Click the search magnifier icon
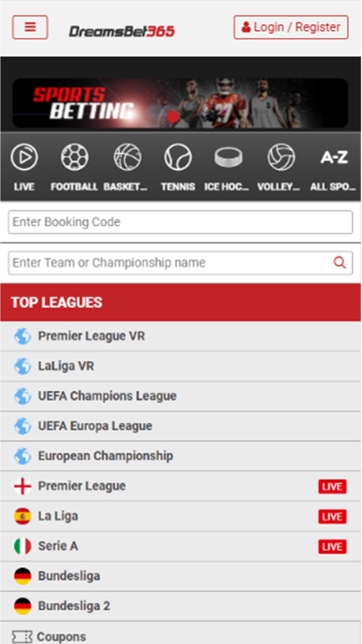 pos(340,263)
